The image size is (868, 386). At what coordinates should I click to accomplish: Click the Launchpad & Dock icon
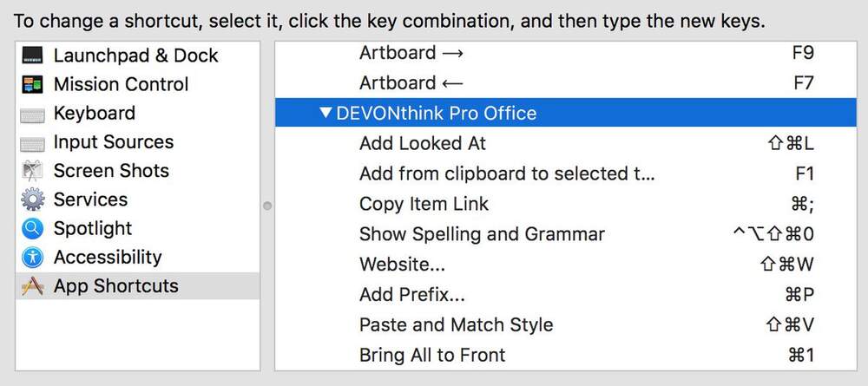click(x=32, y=56)
